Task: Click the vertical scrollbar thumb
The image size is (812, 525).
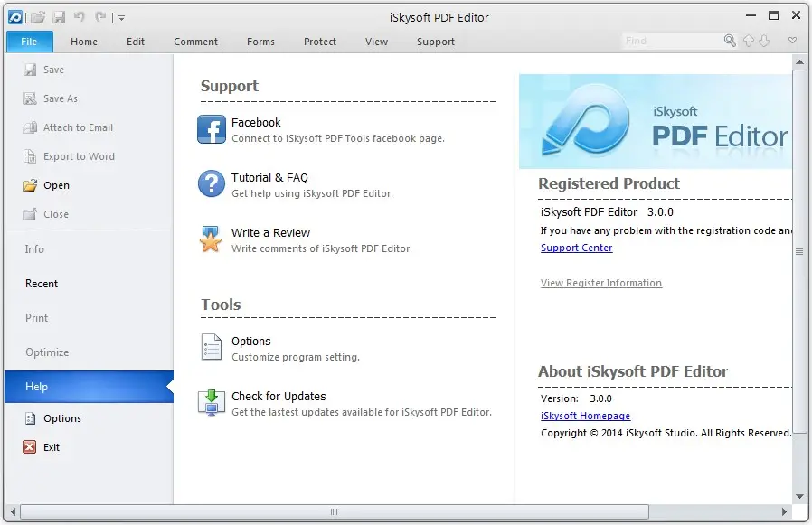Action: [x=799, y=251]
